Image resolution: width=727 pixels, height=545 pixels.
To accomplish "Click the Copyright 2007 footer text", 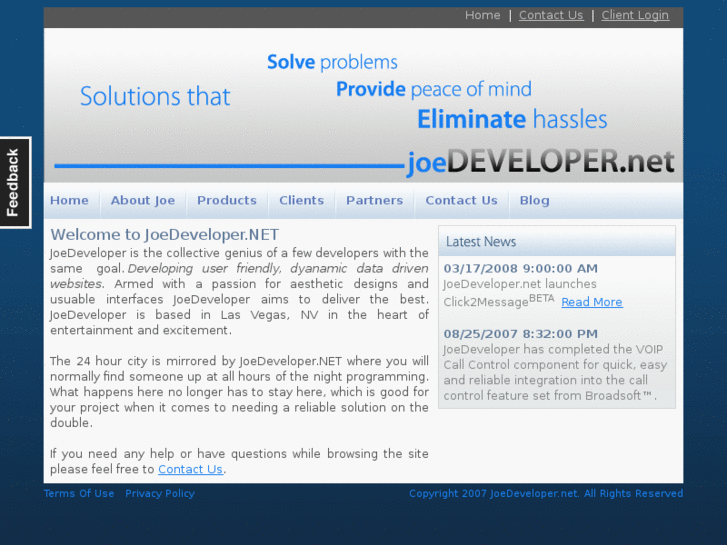I will point(546,494).
